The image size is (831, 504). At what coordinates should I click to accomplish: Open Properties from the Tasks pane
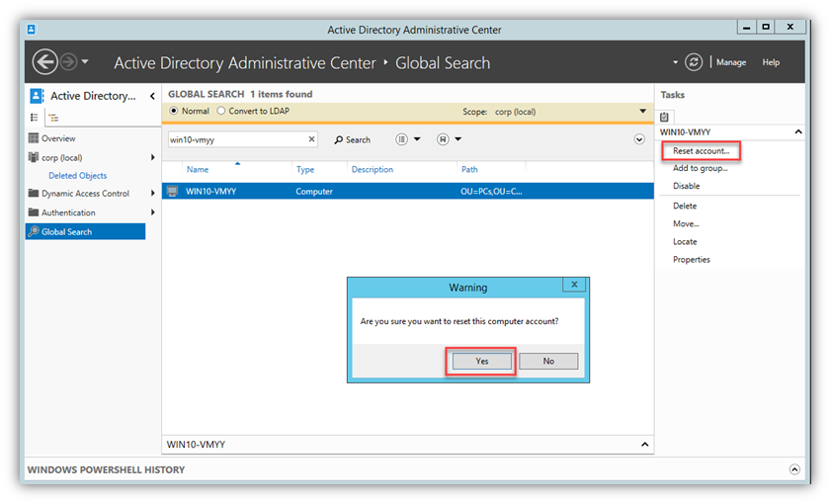tap(691, 260)
